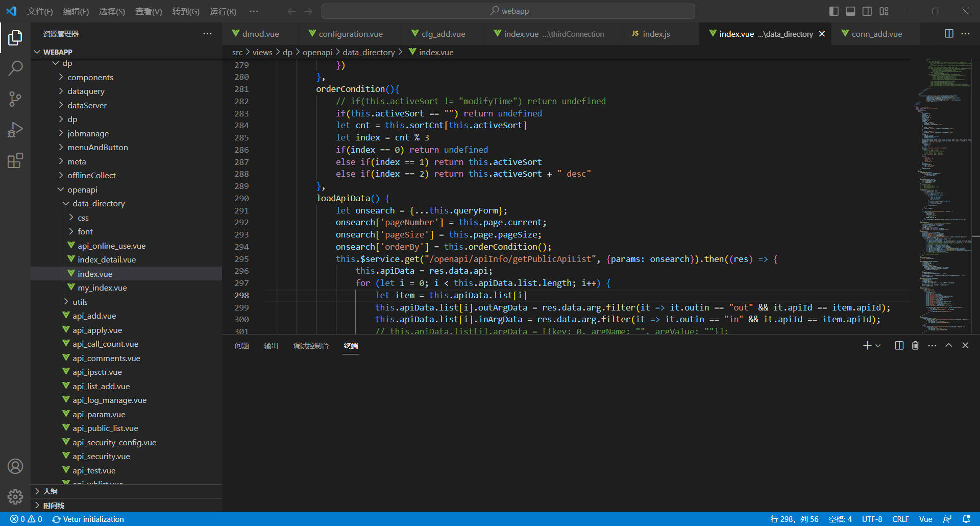Click the webapp command center search box

click(508, 11)
